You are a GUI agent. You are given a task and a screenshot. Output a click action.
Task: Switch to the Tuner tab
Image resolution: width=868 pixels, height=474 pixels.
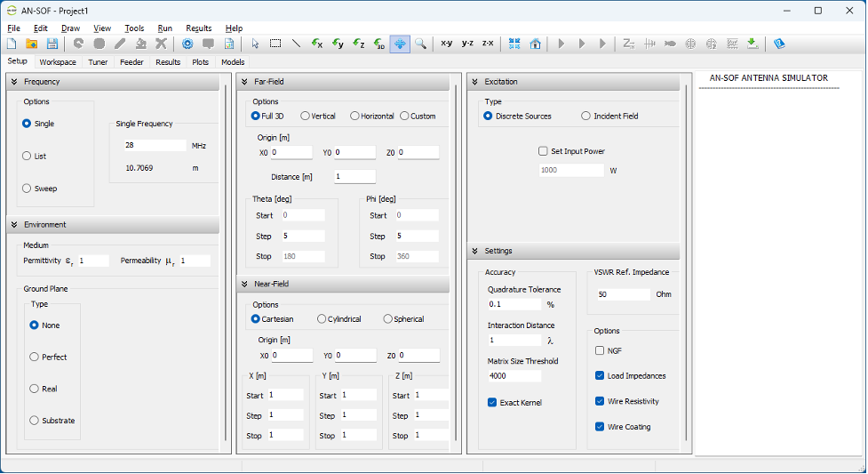[98, 62]
